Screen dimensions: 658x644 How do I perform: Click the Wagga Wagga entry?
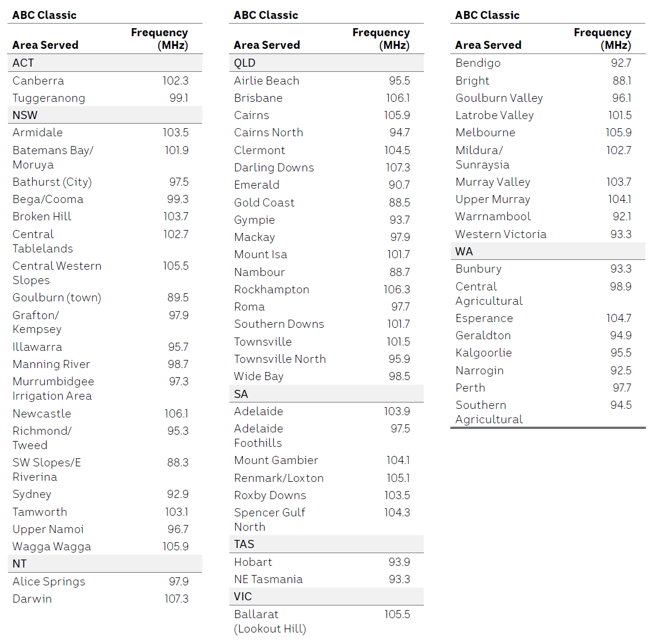[105, 546]
